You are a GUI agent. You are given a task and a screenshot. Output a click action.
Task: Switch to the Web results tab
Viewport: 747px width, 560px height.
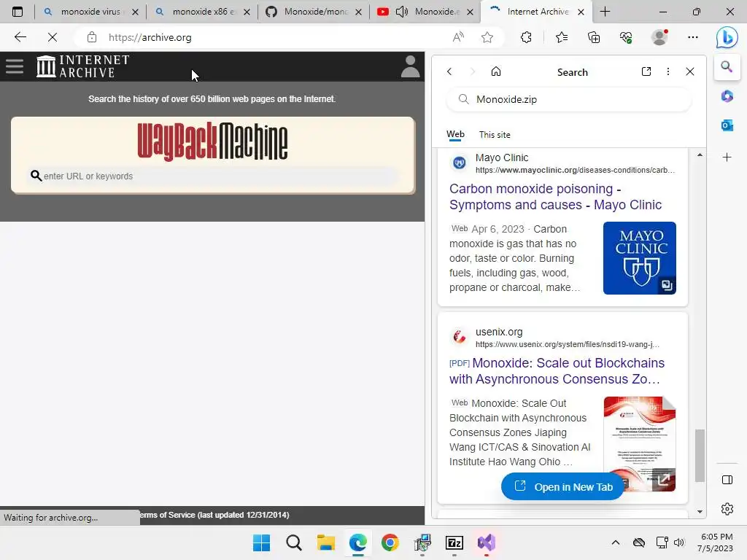pyautogui.click(x=455, y=134)
